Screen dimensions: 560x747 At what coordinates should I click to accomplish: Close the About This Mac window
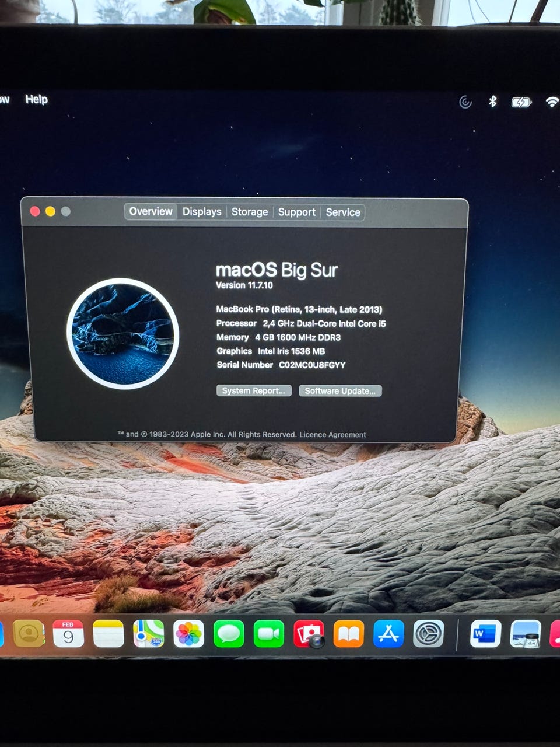point(35,211)
